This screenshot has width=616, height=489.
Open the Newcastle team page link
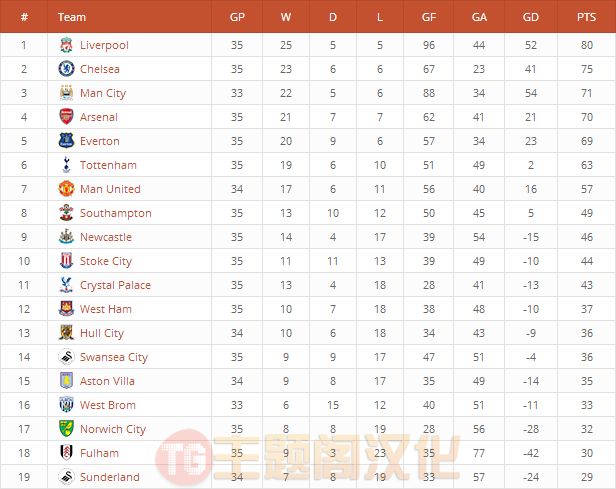coord(106,237)
